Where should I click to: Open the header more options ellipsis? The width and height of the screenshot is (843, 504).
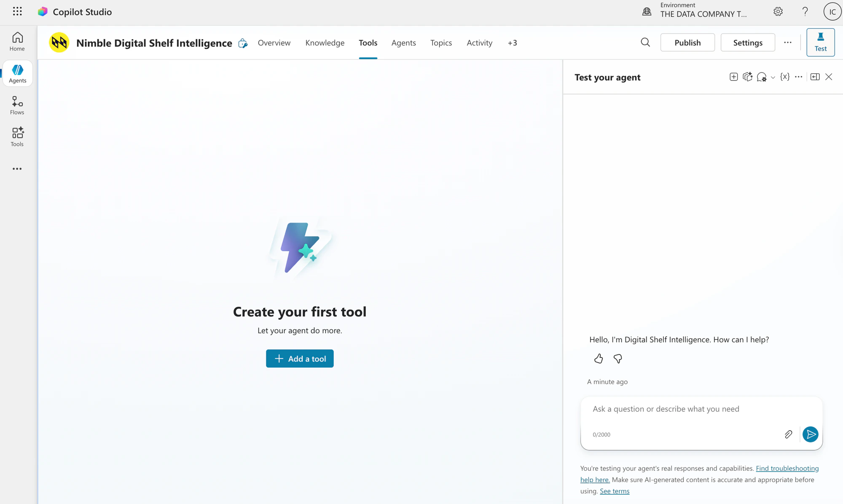(x=788, y=43)
